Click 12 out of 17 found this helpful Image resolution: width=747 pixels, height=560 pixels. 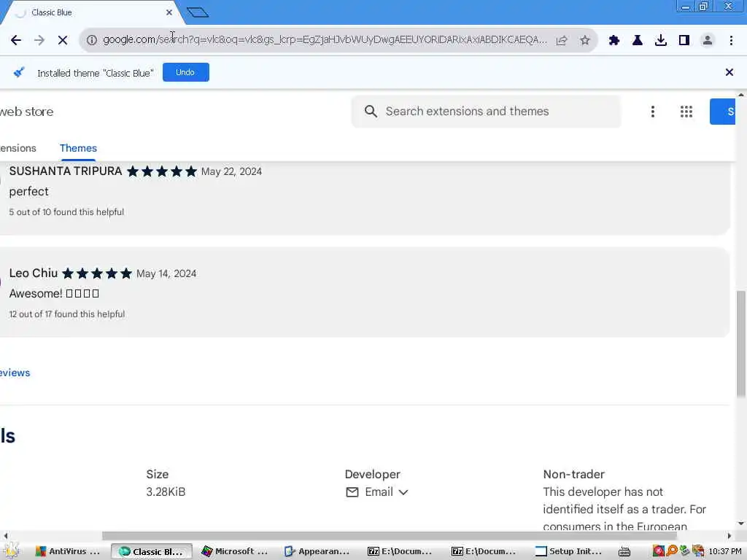(x=66, y=314)
